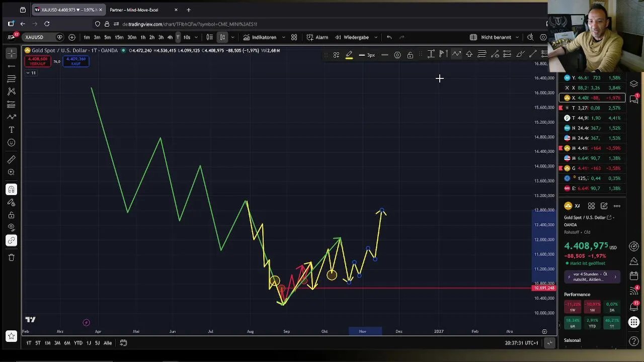Select watchlist row with 1,58% change
Viewport: 644px width, 362px height.
[592, 78]
